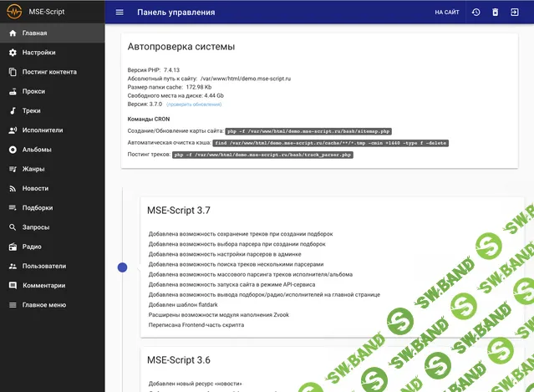Open the Главная menu item

point(53,33)
